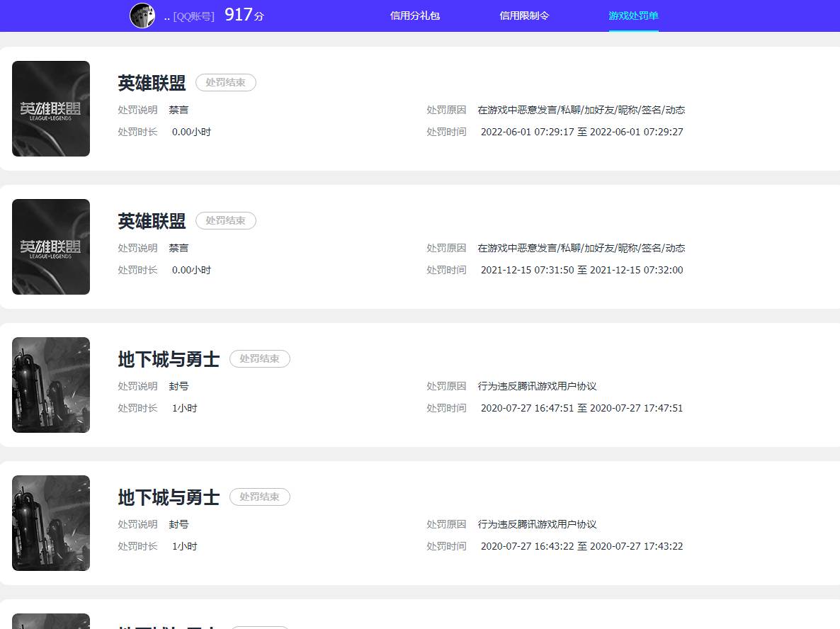The image size is (840, 629).
Task: Click the partially visible game icon at the bottom
Action: pyautogui.click(x=50, y=621)
